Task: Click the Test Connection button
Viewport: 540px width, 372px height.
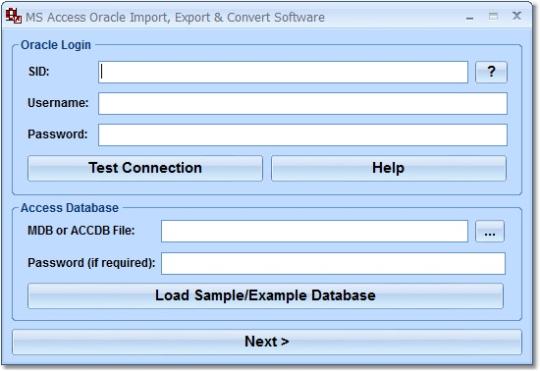Action: click(x=145, y=168)
